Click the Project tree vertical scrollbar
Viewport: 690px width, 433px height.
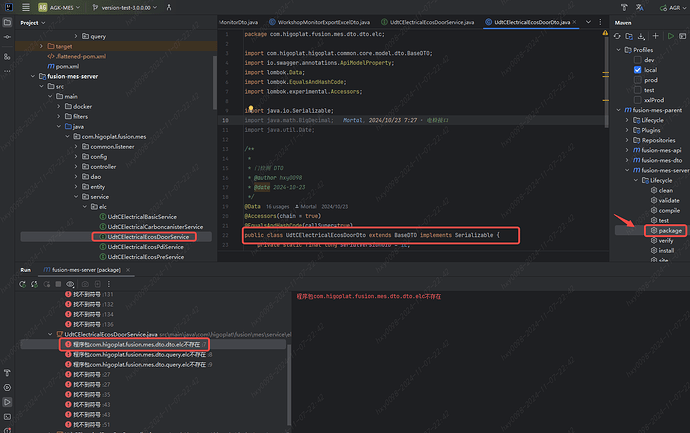click(x=214, y=82)
